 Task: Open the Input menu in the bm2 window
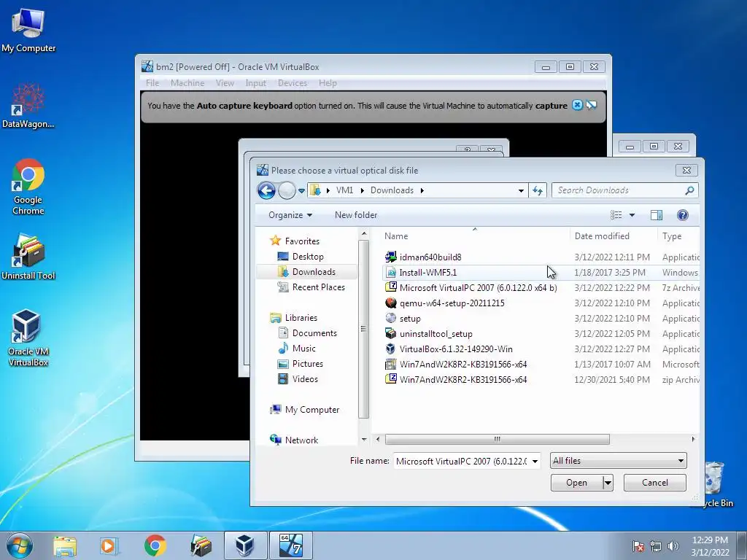pos(256,83)
